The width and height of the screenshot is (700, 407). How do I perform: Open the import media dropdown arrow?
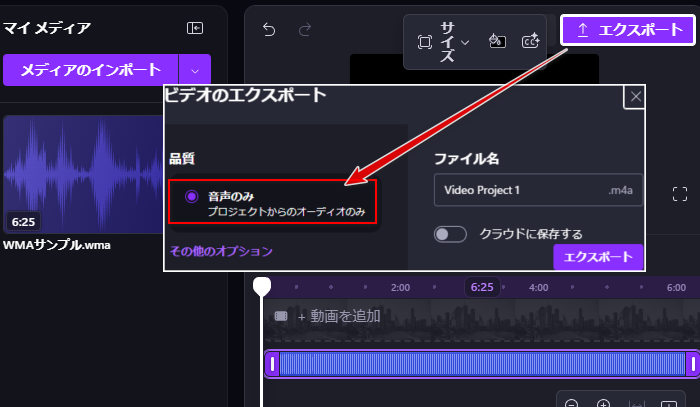point(195,70)
